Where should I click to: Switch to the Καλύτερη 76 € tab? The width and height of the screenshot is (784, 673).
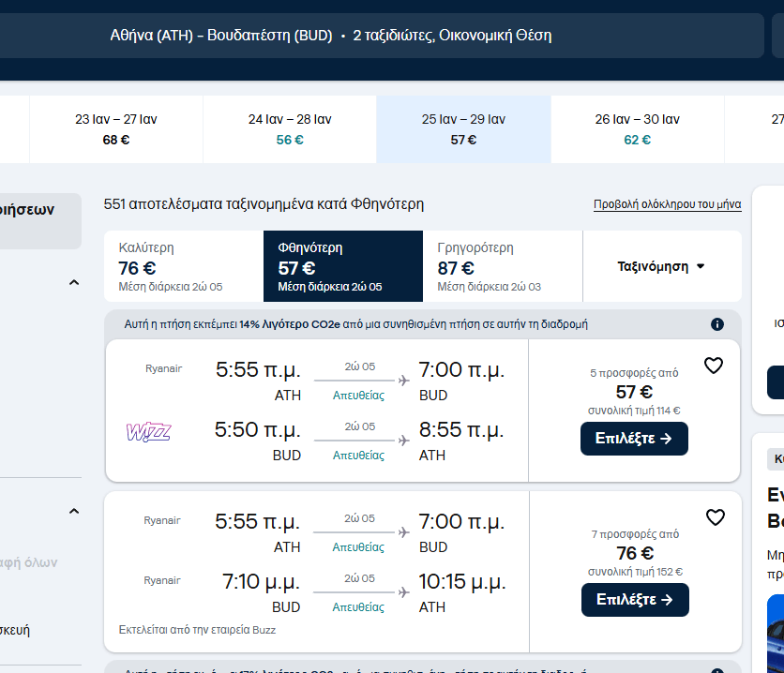pyautogui.click(x=184, y=266)
